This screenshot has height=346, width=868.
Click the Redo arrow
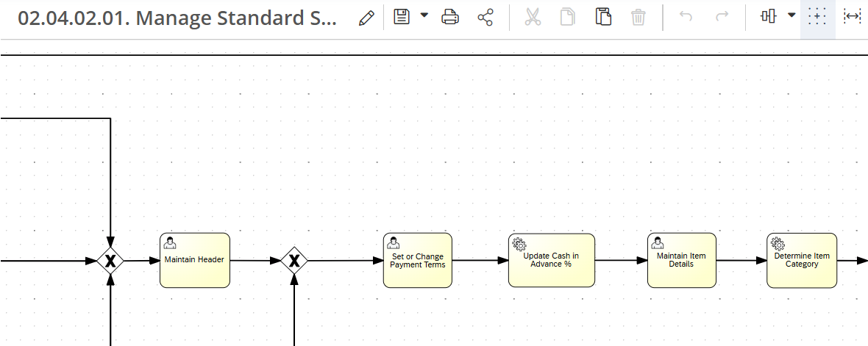[722, 18]
